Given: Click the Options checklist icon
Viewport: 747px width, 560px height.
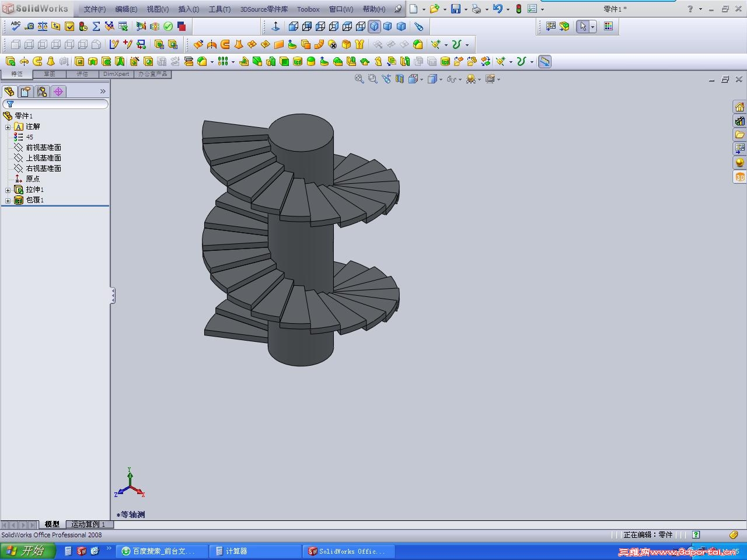Looking at the screenshot, I should [532, 9].
